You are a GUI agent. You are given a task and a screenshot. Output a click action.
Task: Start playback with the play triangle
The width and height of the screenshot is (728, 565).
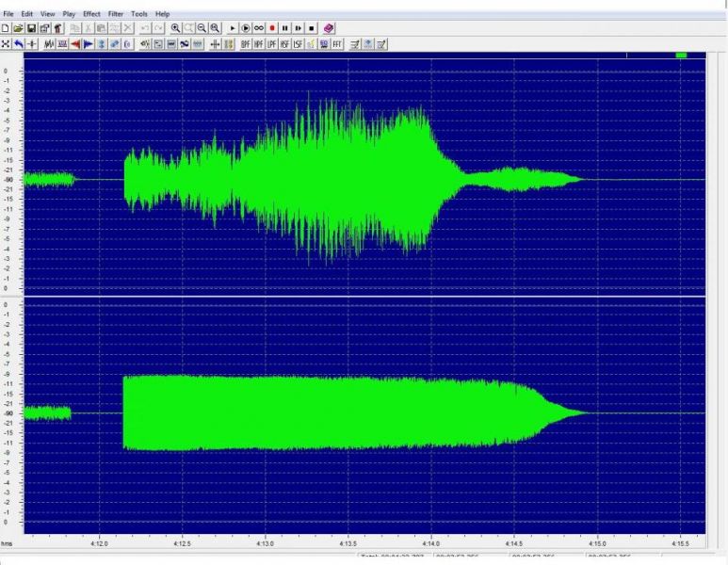pyautogui.click(x=232, y=28)
